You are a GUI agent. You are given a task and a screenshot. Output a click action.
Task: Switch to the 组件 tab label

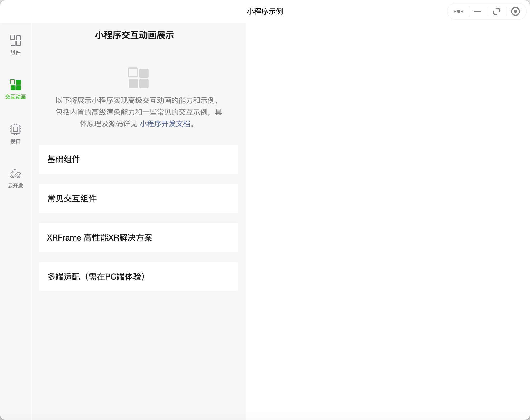point(16,52)
